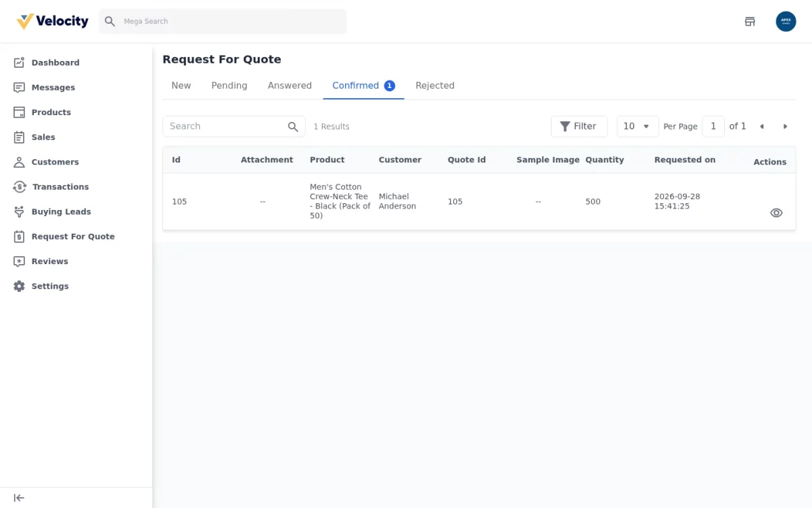Image resolution: width=812 pixels, height=508 pixels.
Task: Switch to the New tab
Action: tap(181, 85)
